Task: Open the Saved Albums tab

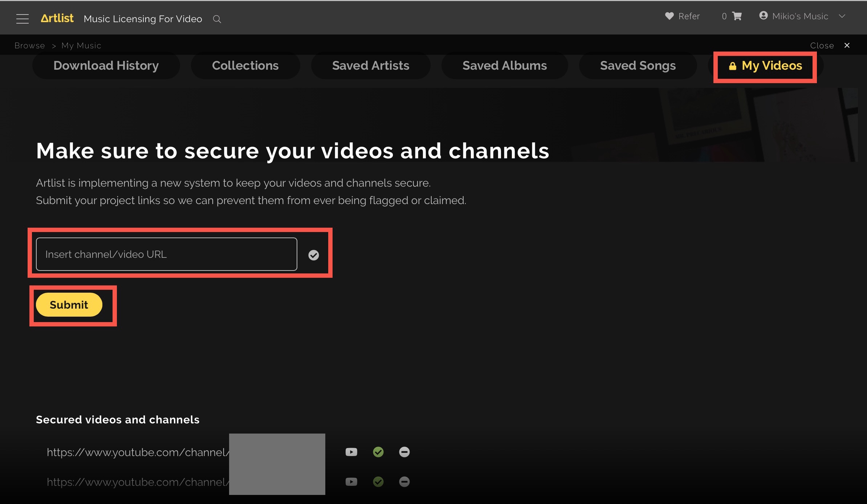Action: (x=504, y=66)
